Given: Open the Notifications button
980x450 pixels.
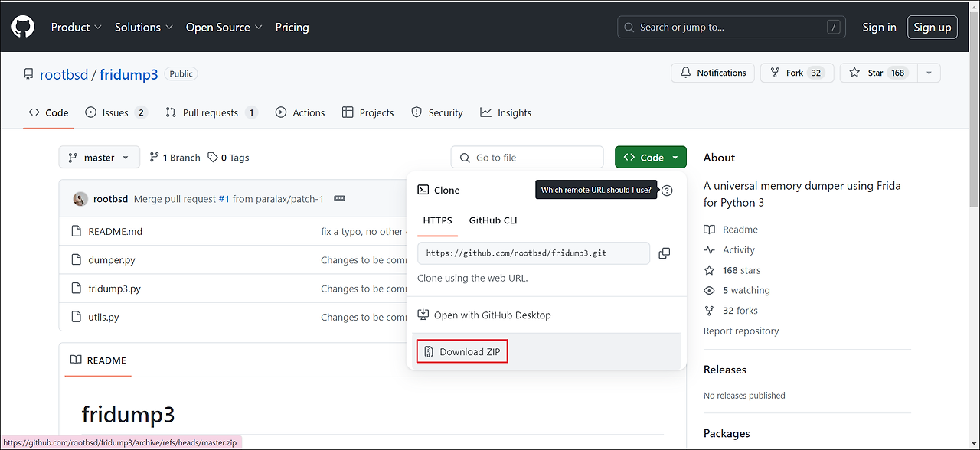Looking at the screenshot, I should pyautogui.click(x=713, y=73).
